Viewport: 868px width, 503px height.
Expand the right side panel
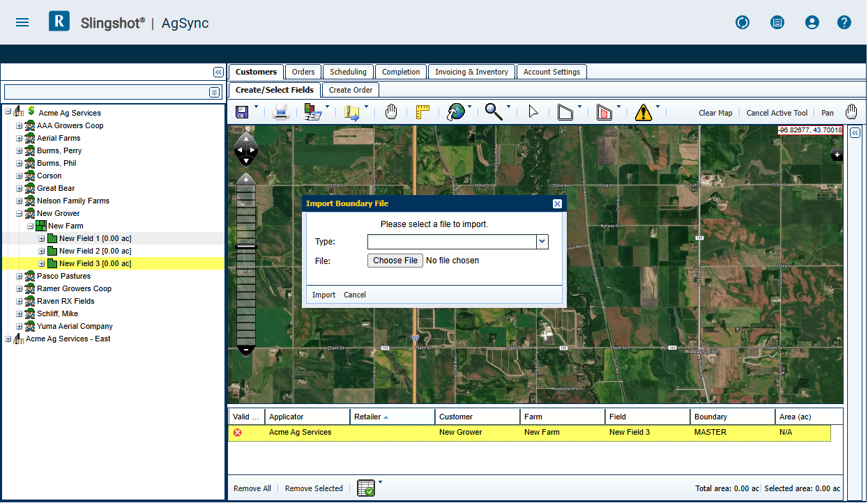click(x=855, y=133)
